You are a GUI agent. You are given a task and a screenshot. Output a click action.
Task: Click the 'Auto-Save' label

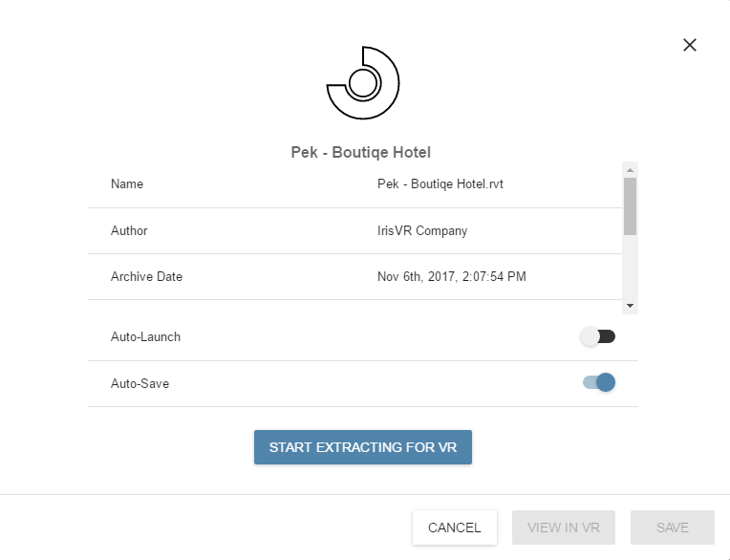[140, 383]
